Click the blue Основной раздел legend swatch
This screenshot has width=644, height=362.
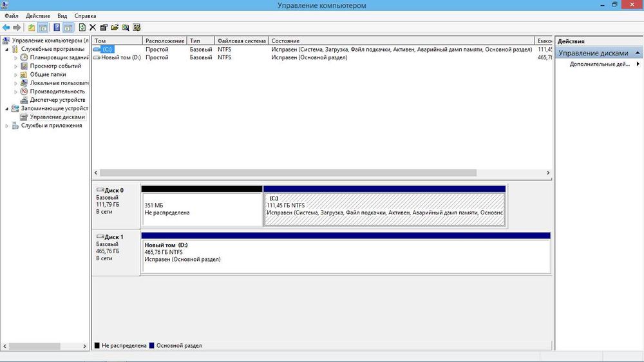pos(151,345)
